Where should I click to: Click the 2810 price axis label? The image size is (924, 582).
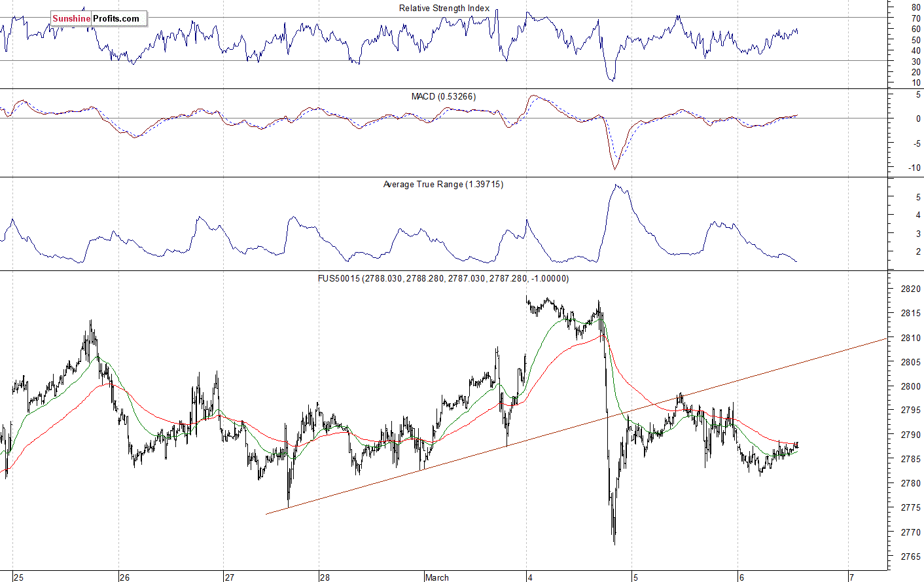pyautogui.click(x=911, y=338)
